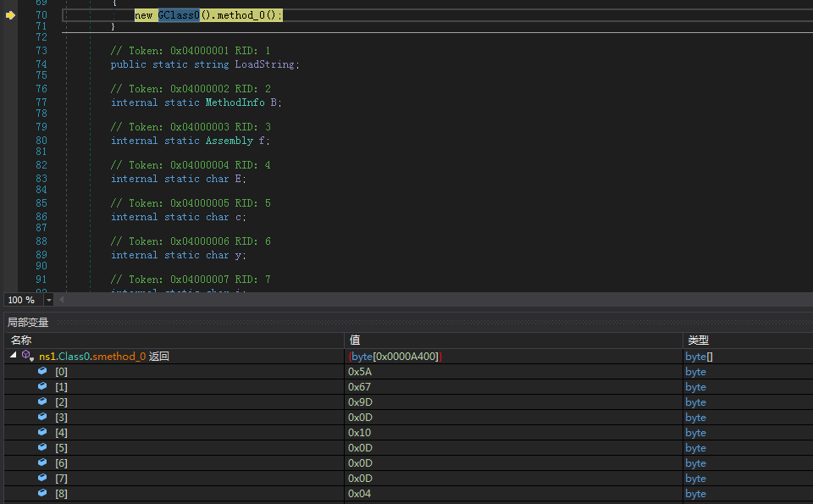Image resolution: width=813 pixels, height=504 pixels.
Task: Collapse the ns1.Class0.smethod_0 return value row
Action: tap(14, 355)
